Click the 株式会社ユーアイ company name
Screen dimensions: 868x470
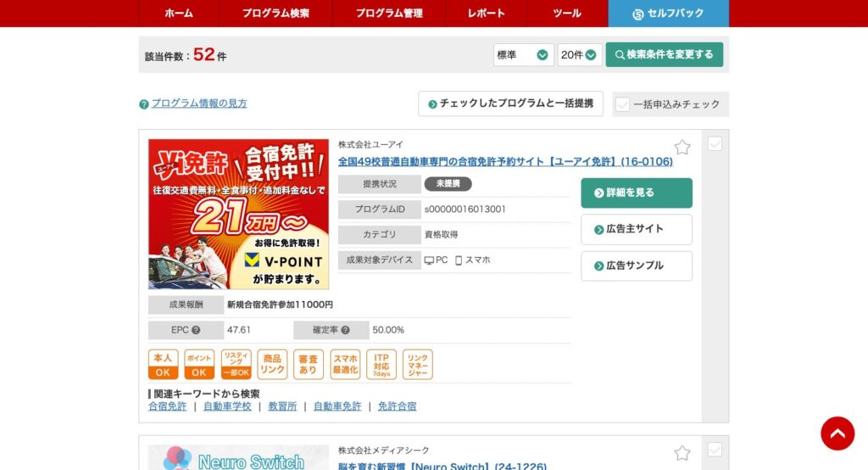(x=371, y=145)
